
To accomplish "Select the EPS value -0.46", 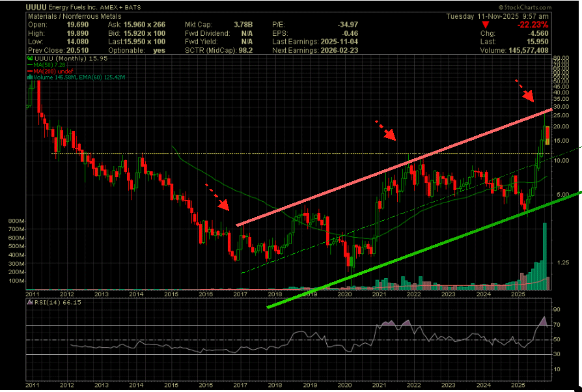I will (x=350, y=33).
